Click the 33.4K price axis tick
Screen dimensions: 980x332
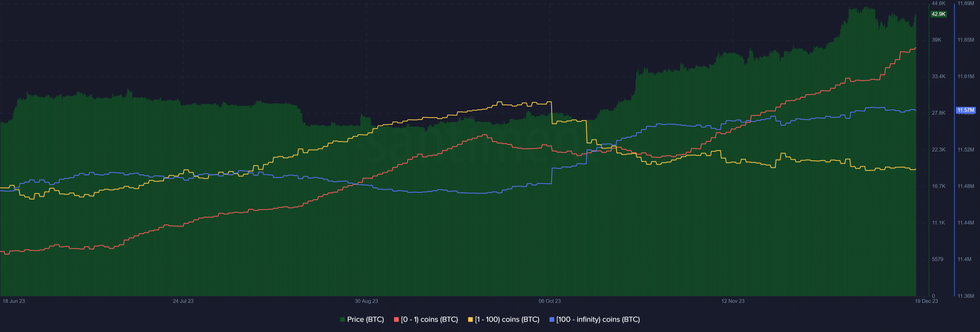click(939, 77)
